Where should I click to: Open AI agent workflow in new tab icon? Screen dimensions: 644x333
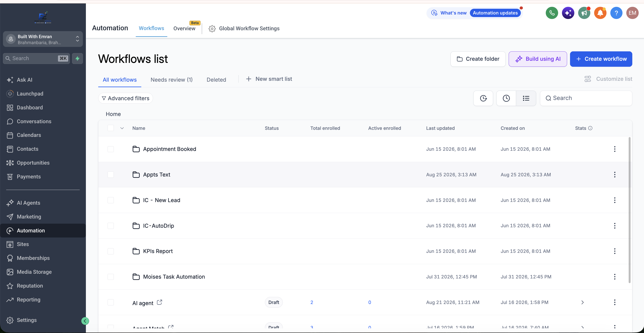pyautogui.click(x=159, y=302)
